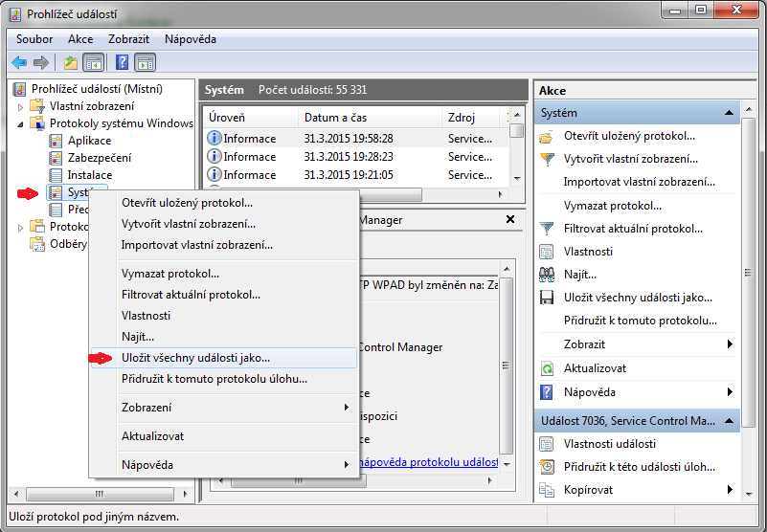This screenshot has width=767, height=532.
Task: Collapse the Systém section in Akce pane
Action: pyautogui.click(x=731, y=113)
